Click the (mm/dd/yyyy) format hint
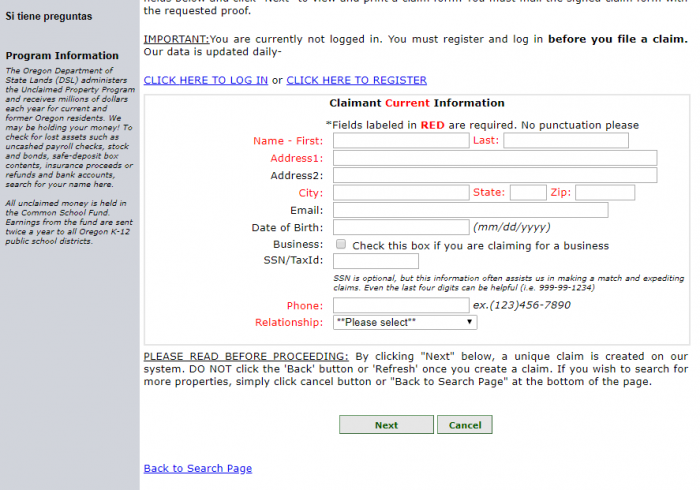The height and width of the screenshot is (490, 700). coord(512,227)
